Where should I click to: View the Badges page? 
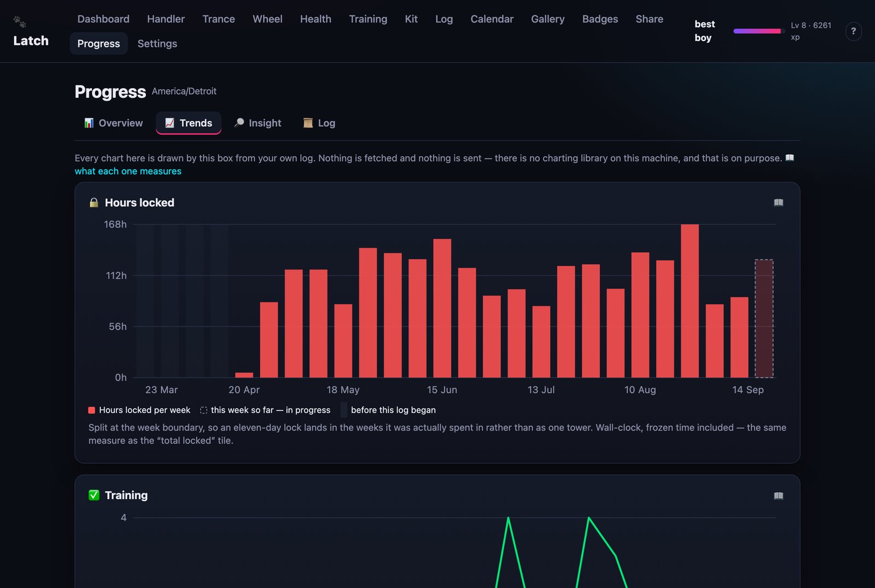(600, 19)
